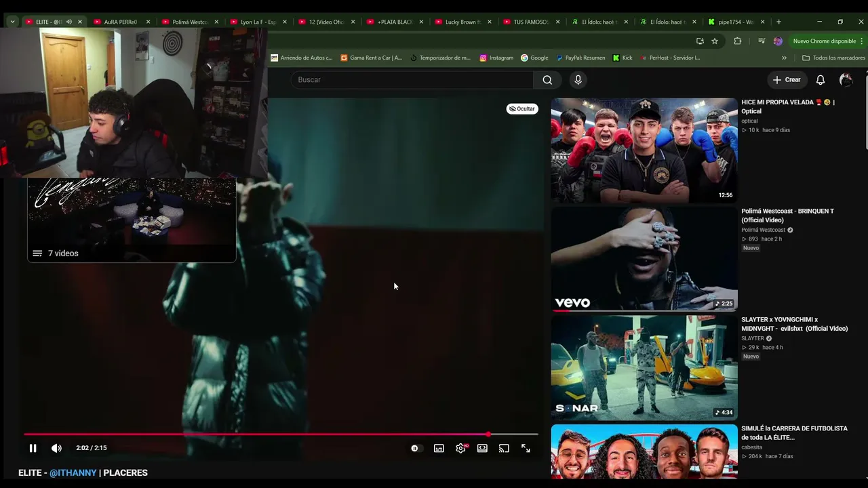Viewport: 868px width, 488px height.
Task: Open the SLAYTER x YOVNGCHIMI video thumbnail
Action: pos(644,367)
